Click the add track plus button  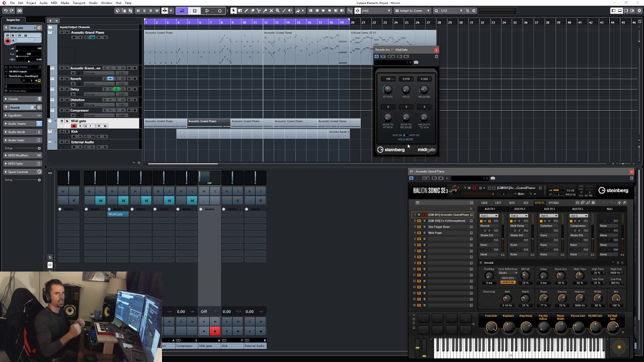tap(50, 21)
